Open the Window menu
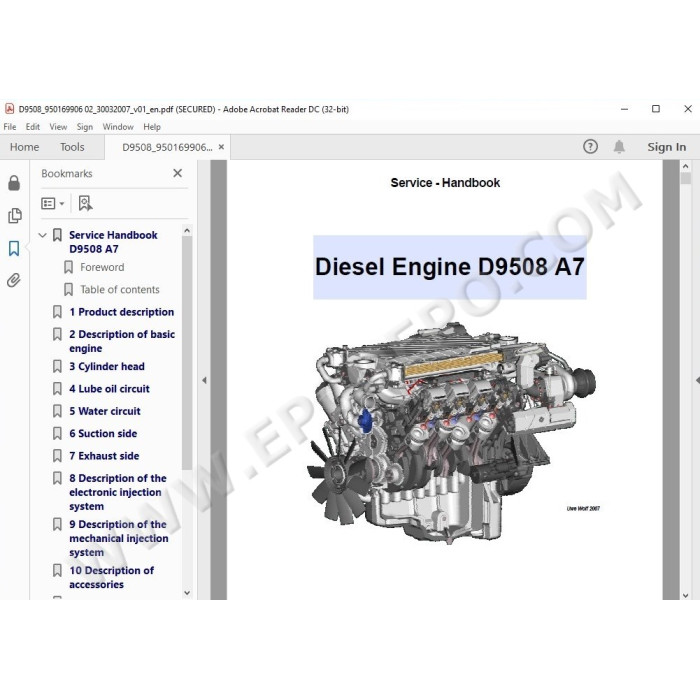The width and height of the screenshot is (700, 700). point(118,127)
